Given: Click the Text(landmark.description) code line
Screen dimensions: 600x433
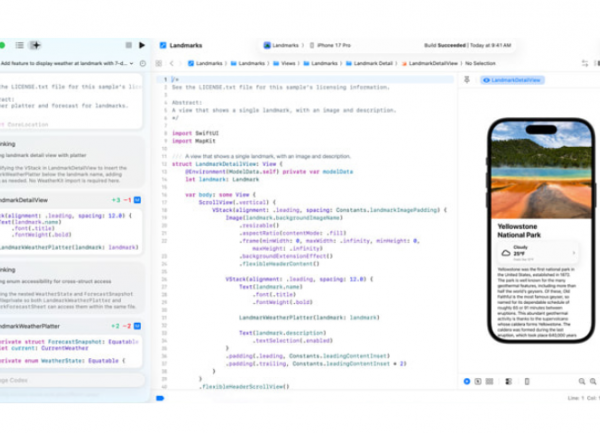Looking at the screenshot, I should (x=282, y=333).
